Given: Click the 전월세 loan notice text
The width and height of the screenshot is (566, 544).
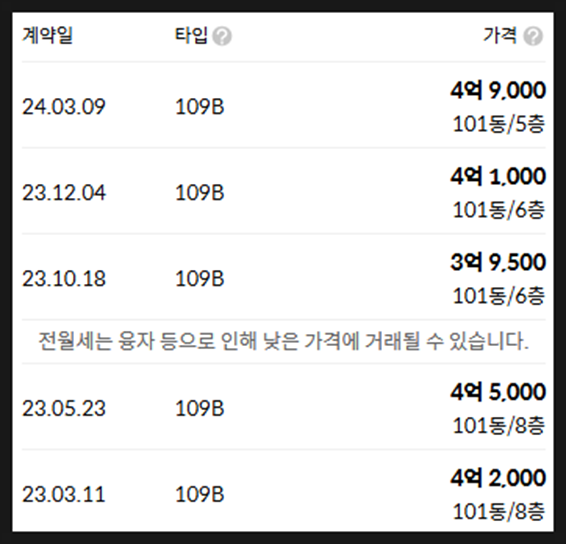Looking at the screenshot, I should [x=283, y=341].
